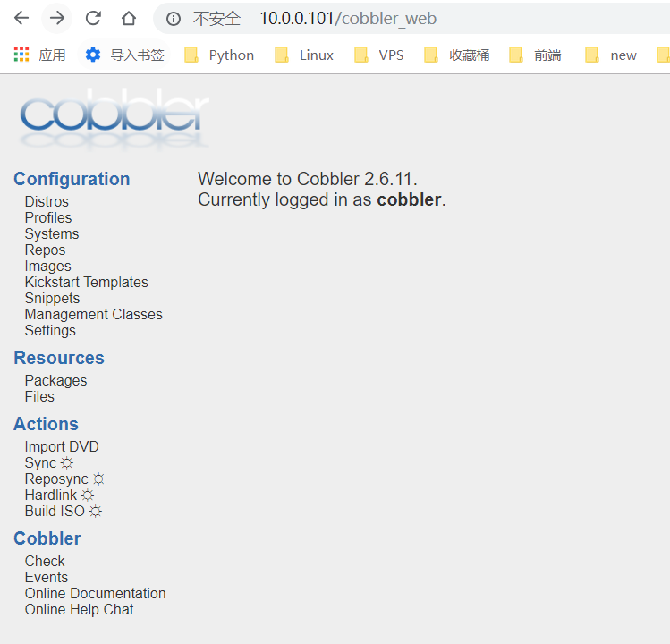Click Import DVD action
This screenshot has width=670, height=644.
(x=62, y=446)
